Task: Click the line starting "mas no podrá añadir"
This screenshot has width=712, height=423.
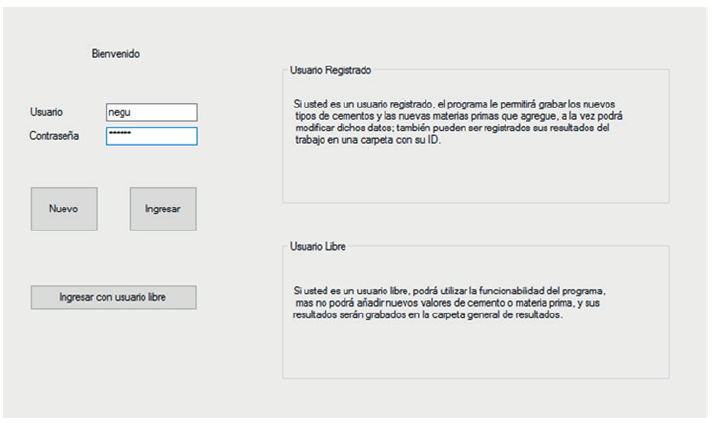Action: click(445, 302)
